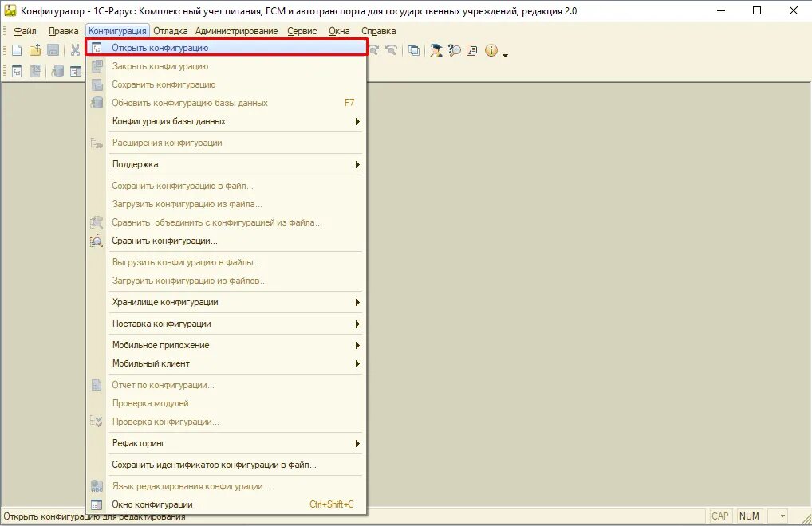Choose Сравнить конфигурации... menu item
Viewport: 812px width, 526px height.
tap(227, 241)
